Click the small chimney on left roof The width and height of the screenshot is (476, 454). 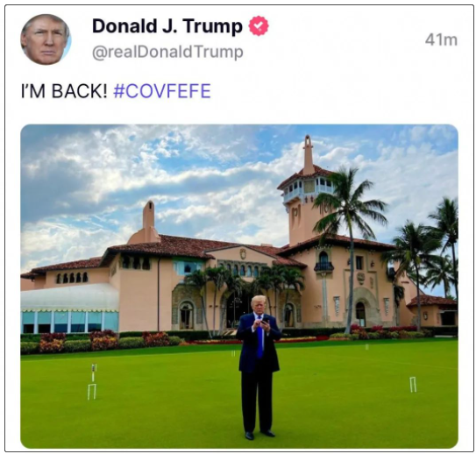pyautogui.click(x=148, y=216)
